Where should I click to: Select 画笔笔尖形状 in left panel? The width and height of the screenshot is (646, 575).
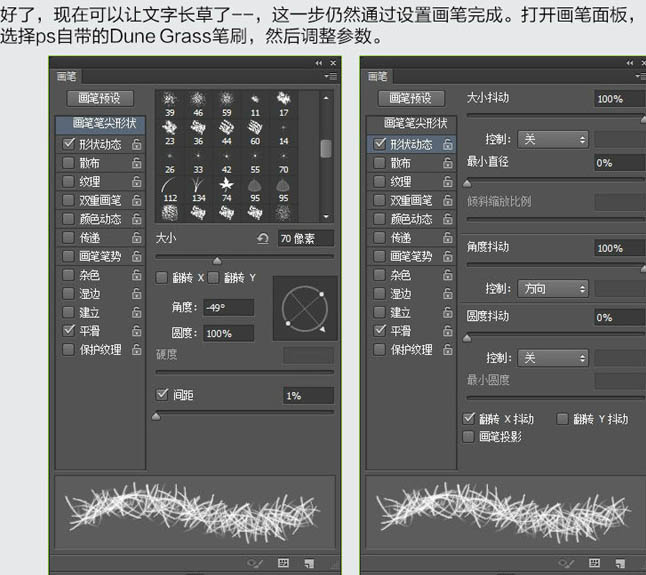(101, 123)
